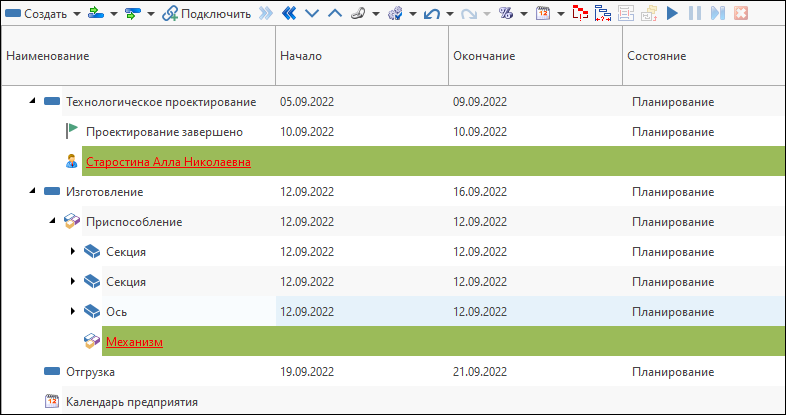Click the assembly icon beside Приспособление
The height and width of the screenshot is (415, 786).
72,221
